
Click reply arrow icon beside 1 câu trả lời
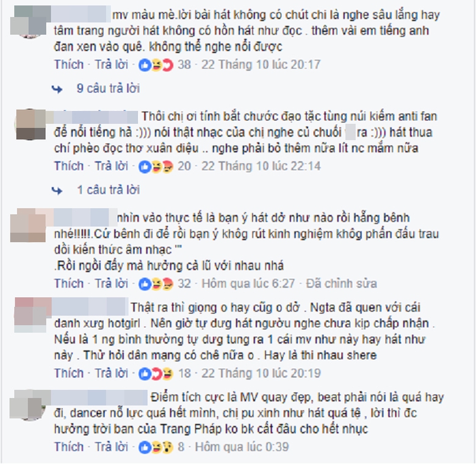pyautogui.click(x=57, y=190)
